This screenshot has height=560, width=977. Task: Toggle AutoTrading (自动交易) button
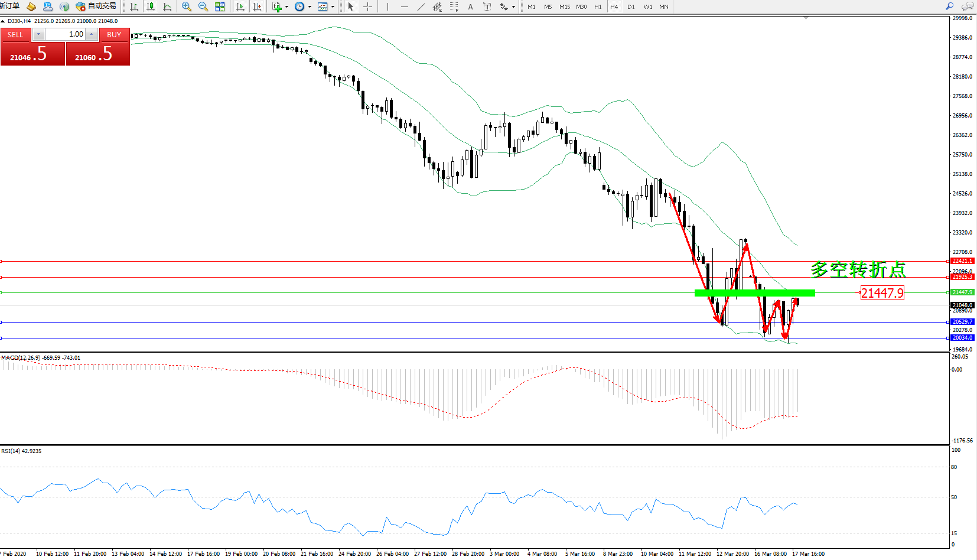(x=96, y=6)
